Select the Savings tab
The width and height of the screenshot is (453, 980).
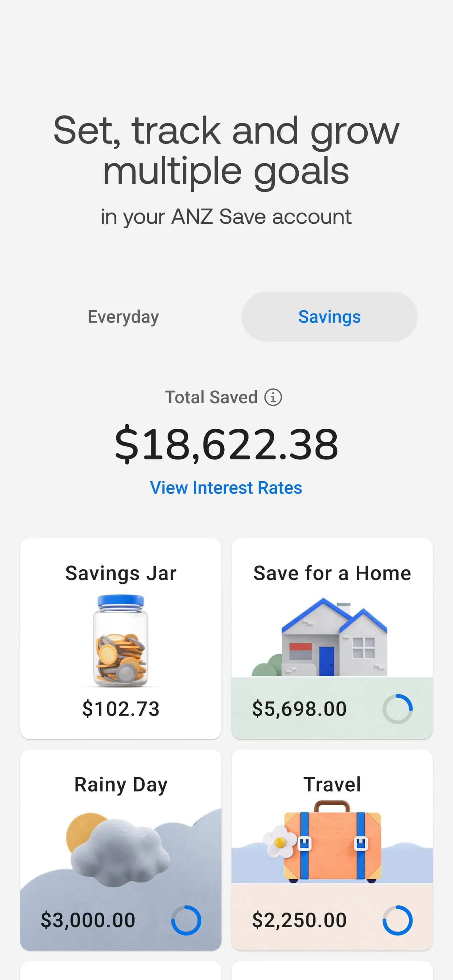point(329,316)
